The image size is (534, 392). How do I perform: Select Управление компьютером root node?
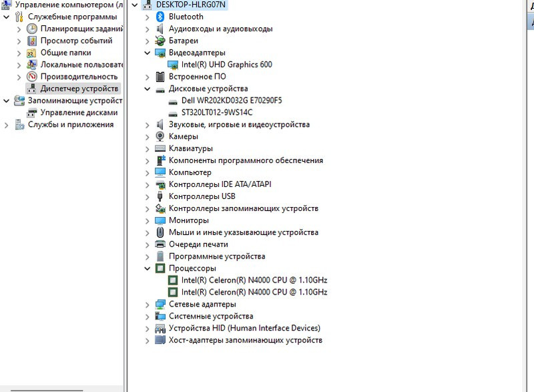point(69,5)
